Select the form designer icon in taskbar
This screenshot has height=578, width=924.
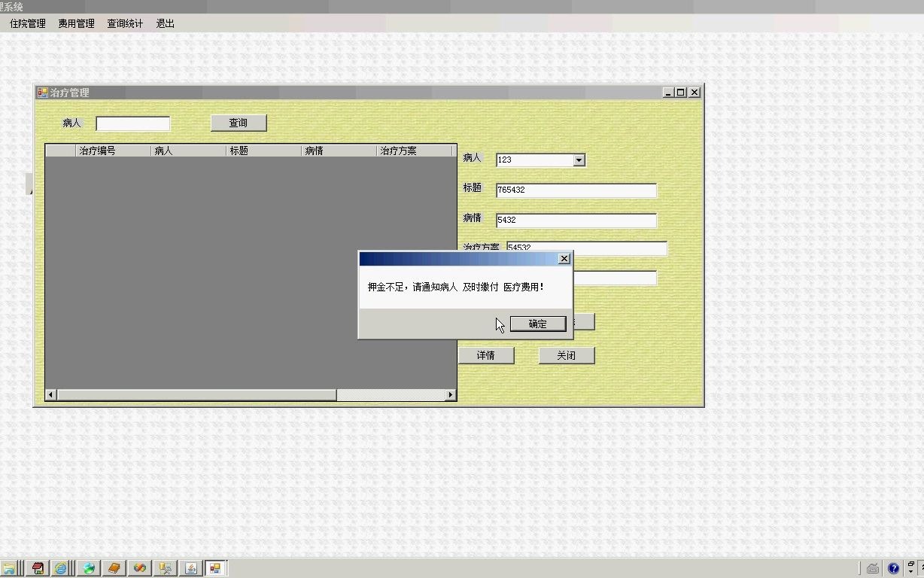click(x=216, y=567)
